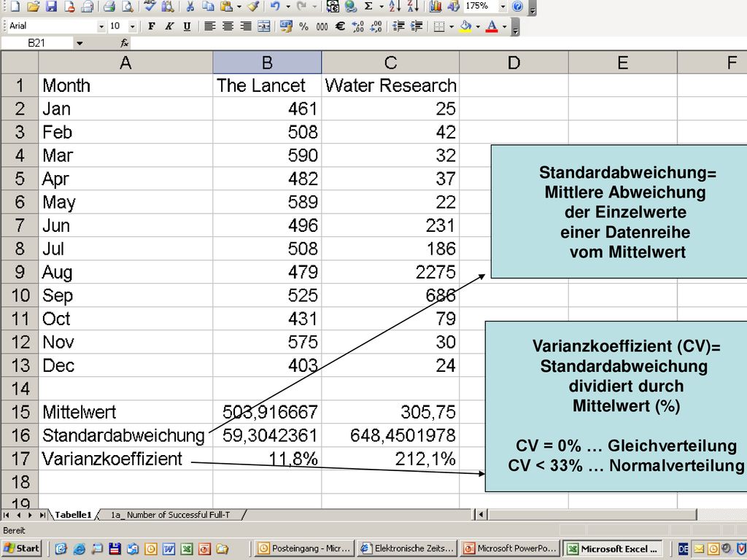Viewport: 747px width, 560px height.
Task: Launch the Chart Wizard
Action: 436,6
